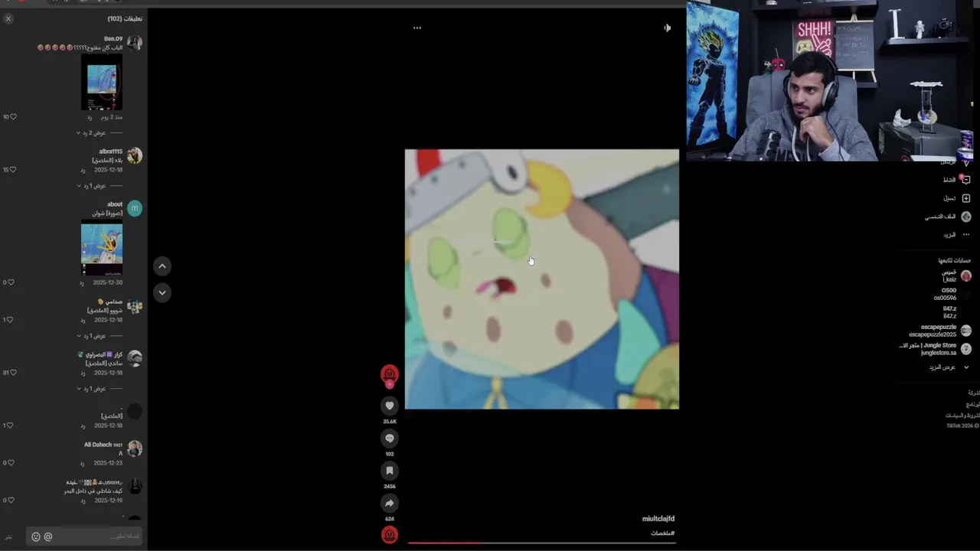Expand 1 reply under albra1115's comment
This screenshot has width=980, height=551.
91,186
